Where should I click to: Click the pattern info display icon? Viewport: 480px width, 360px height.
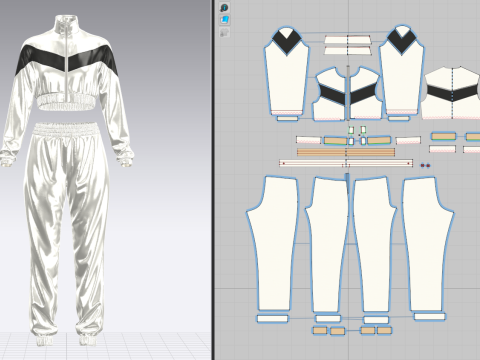pos(225,8)
